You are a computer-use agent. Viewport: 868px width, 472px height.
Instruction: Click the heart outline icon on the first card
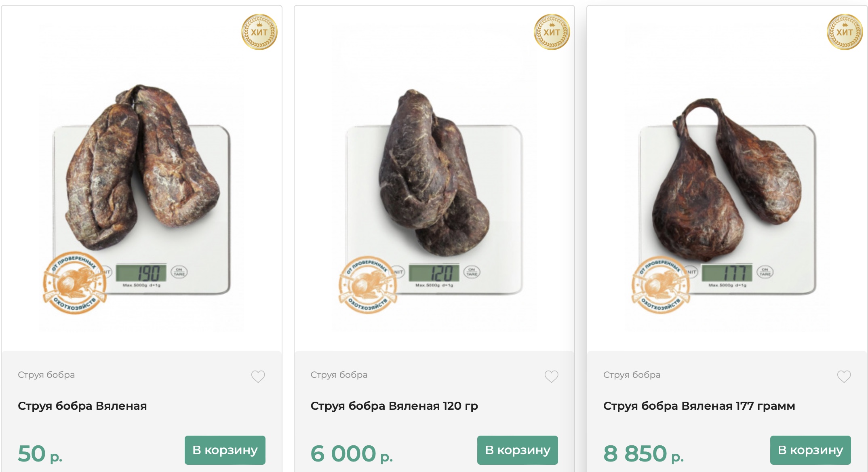coord(258,377)
